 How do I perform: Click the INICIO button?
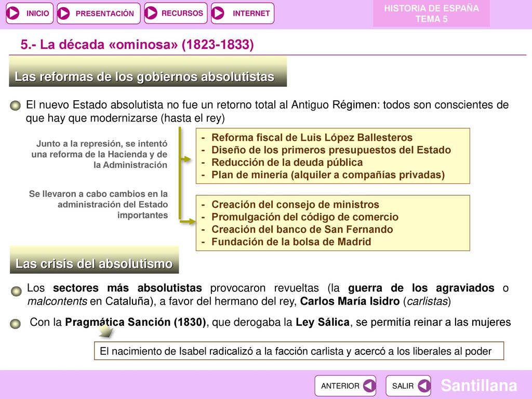(30, 13)
